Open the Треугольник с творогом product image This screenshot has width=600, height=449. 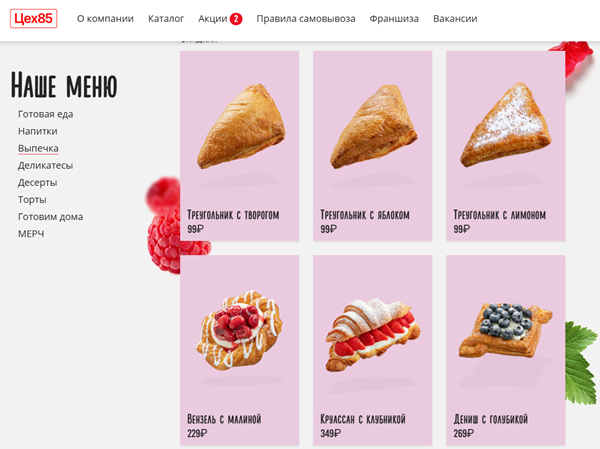(241, 126)
